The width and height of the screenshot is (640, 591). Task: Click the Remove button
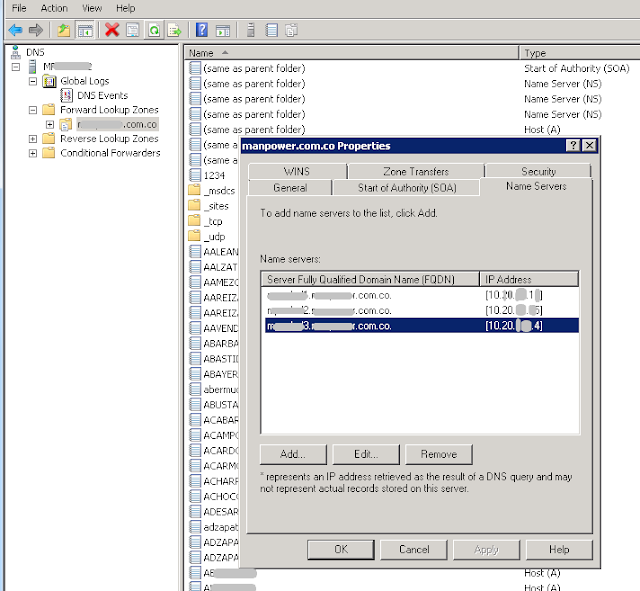(x=439, y=454)
